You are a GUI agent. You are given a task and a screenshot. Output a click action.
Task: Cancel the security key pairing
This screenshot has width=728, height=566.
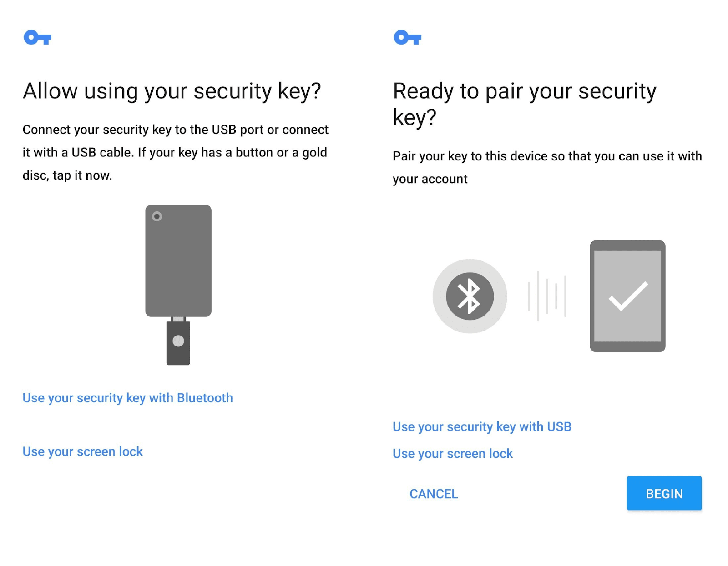pyautogui.click(x=434, y=494)
